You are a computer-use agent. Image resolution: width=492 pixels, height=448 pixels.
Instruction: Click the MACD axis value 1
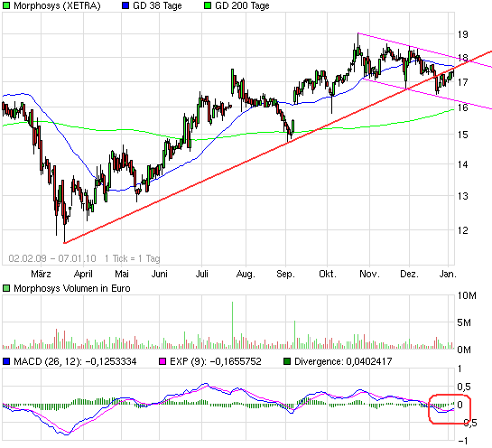pyautogui.click(x=460, y=369)
